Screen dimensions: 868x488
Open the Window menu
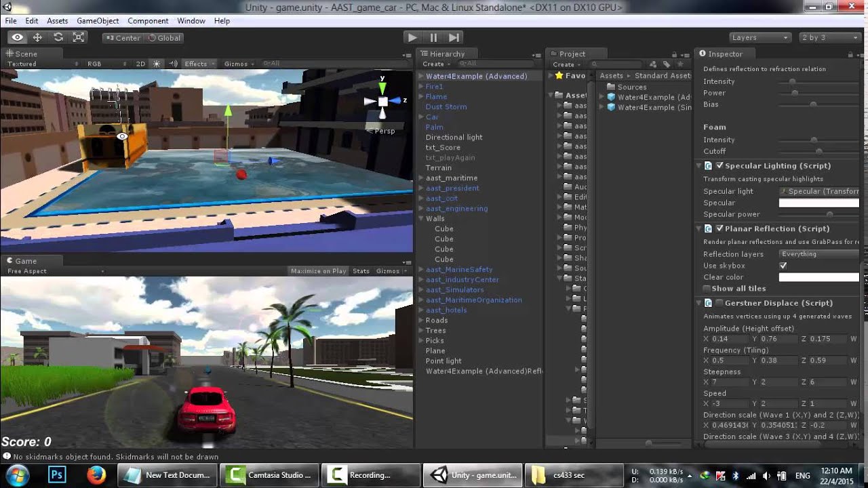point(191,21)
